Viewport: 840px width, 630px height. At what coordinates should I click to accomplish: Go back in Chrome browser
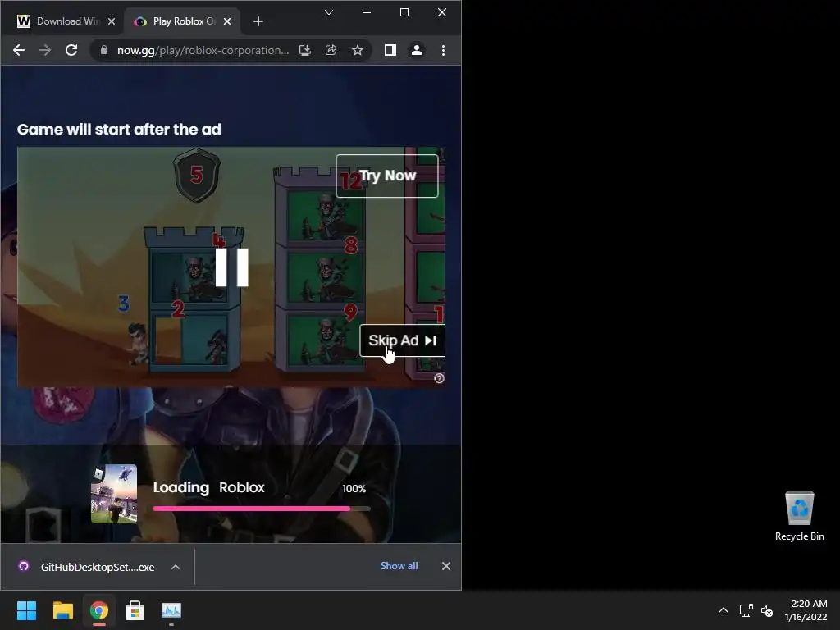19,50
